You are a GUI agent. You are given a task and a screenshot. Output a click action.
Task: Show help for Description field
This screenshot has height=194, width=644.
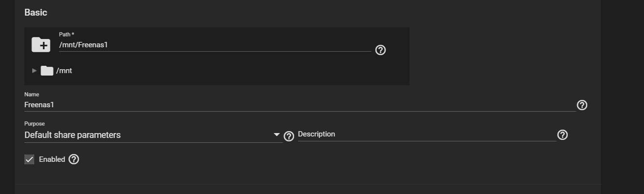tap(562, 135)
